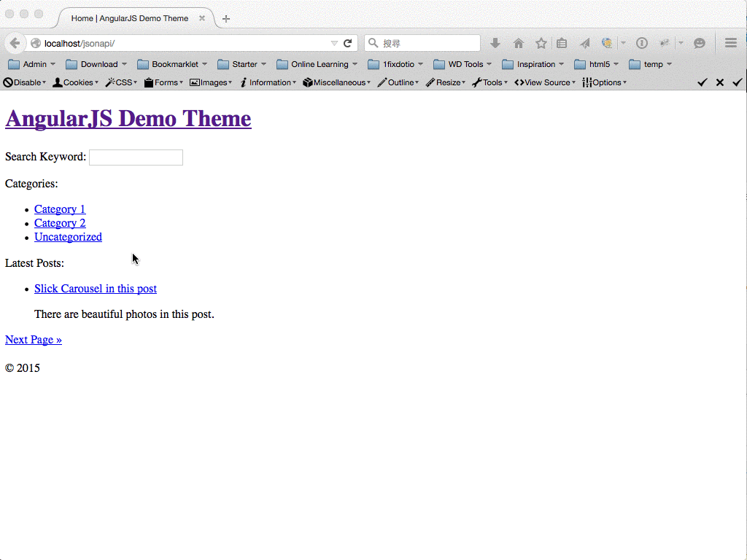Open the Outline menu
The height and width of the screenshot is (560, 747).
pyautogui.click(x=398, y=82)
